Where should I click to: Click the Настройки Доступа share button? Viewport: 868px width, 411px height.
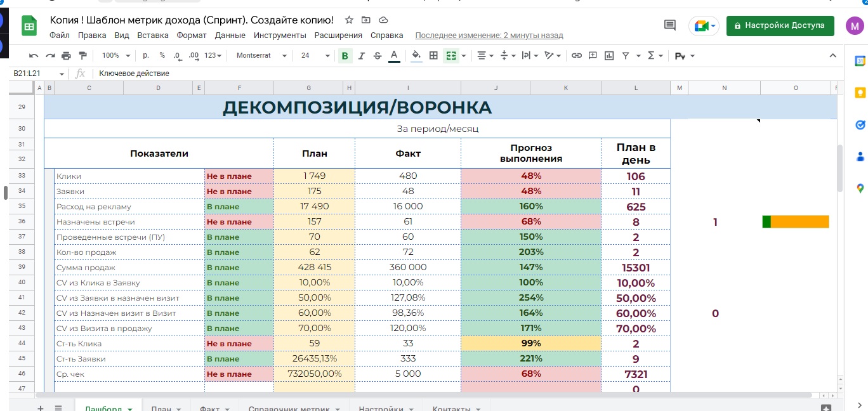click(780, 25)
